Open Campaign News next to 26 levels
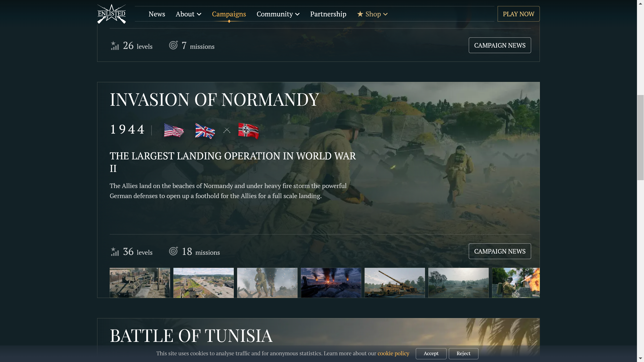This screenshot has height=362, width=644. (499, 45)
